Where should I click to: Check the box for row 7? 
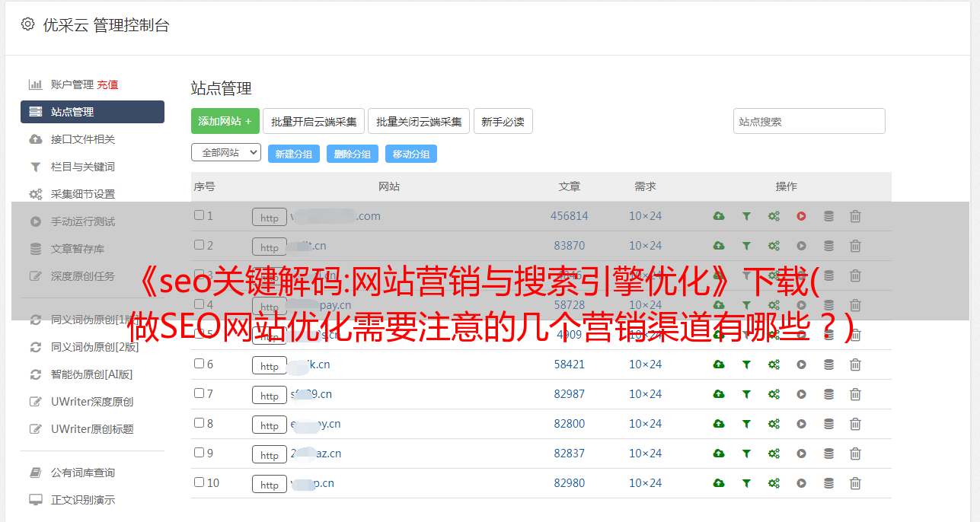199,393
